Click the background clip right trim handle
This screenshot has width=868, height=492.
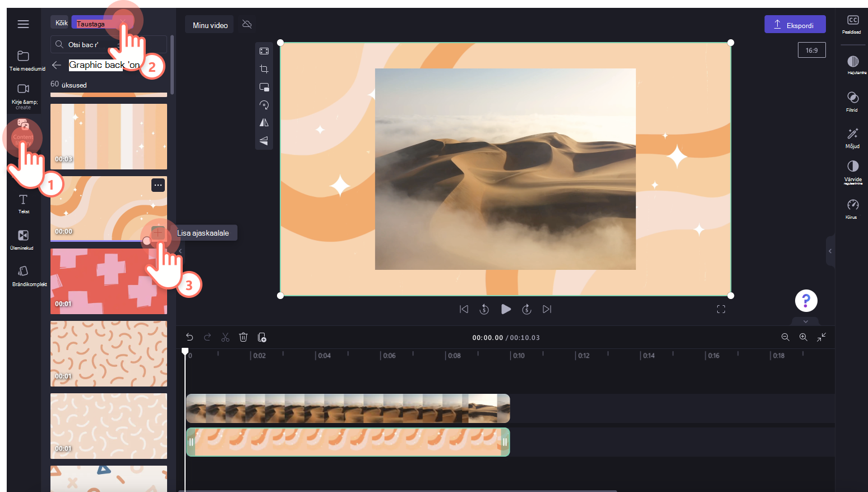(505, 442)
